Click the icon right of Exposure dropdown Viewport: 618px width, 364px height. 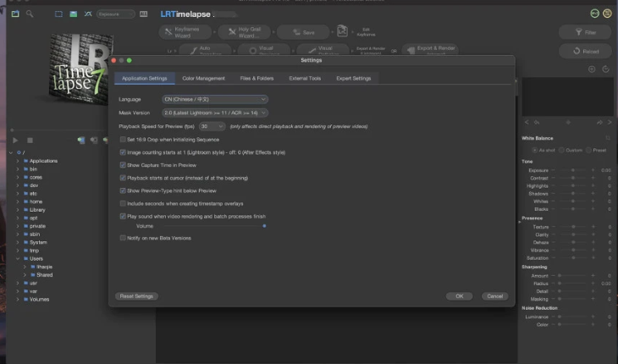click(x=143, y=14)
